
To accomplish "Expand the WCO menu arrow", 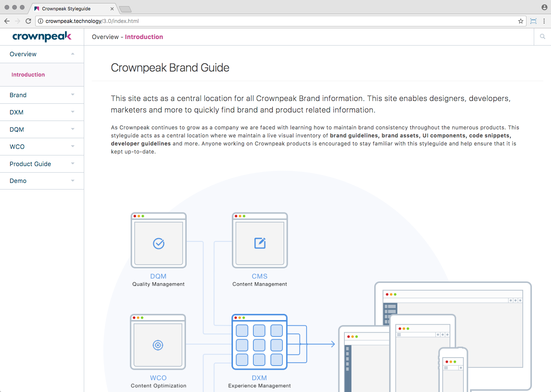I will [73, 146].
